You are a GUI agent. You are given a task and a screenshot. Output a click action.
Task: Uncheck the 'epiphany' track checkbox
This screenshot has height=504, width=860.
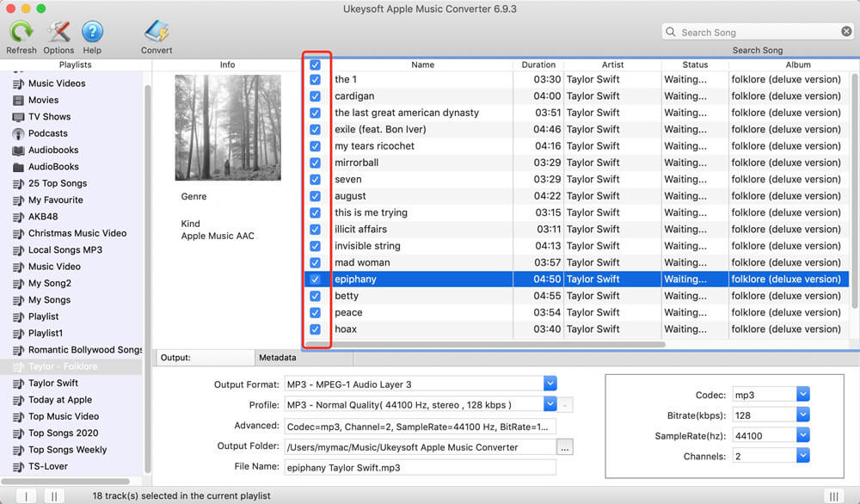pos(315,280)
